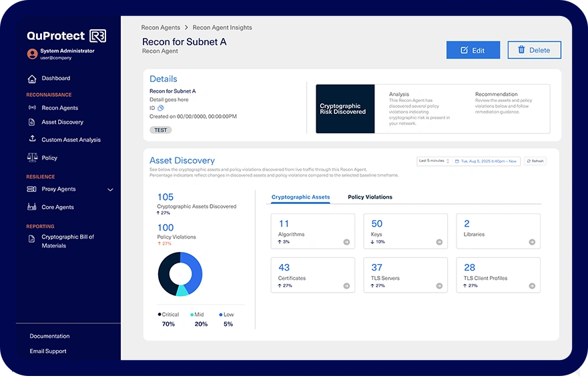Click the Edit button

(473, 50)
